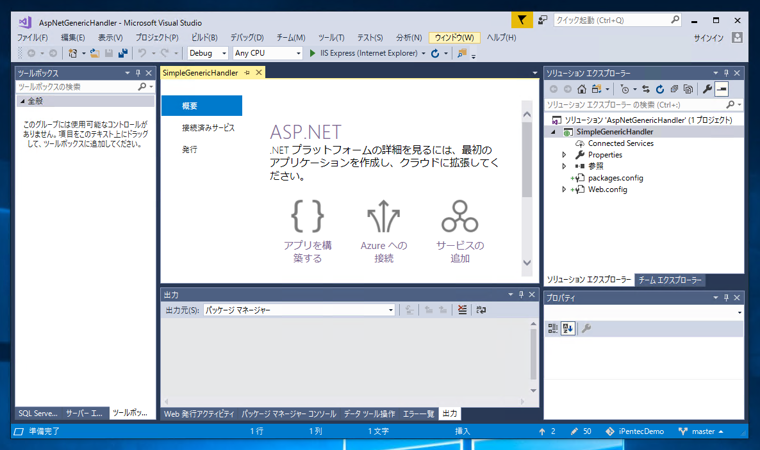This screenshot has height=450, width=760.
Task: Click the Refresh icon in Solution Explorer
Action: (x=660, y=89)
